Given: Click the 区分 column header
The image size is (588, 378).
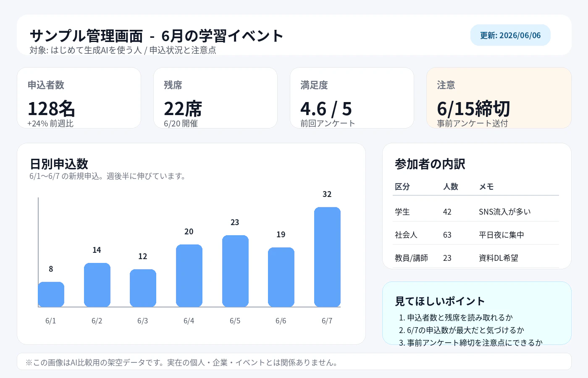Looking at the screenshot, I should (x=402, y=186).
